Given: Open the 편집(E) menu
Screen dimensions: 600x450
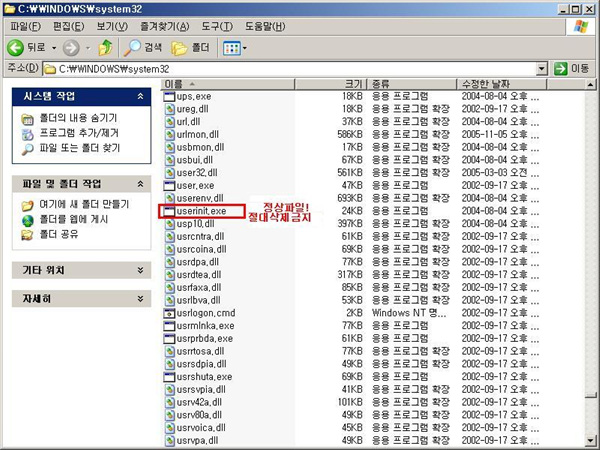Looking at the screenshot, I should point(68,26).
